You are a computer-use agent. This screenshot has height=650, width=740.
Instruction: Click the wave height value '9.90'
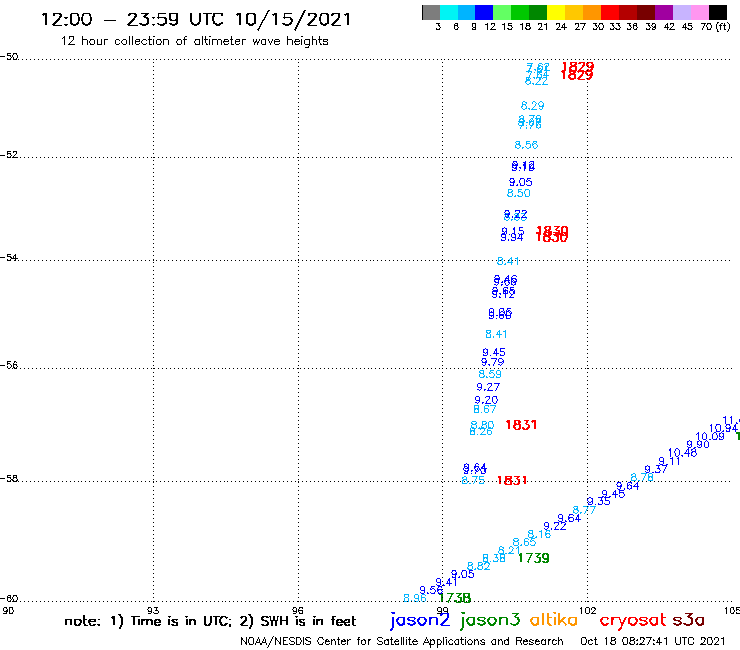pyautogui.click(x=698, y=444)
